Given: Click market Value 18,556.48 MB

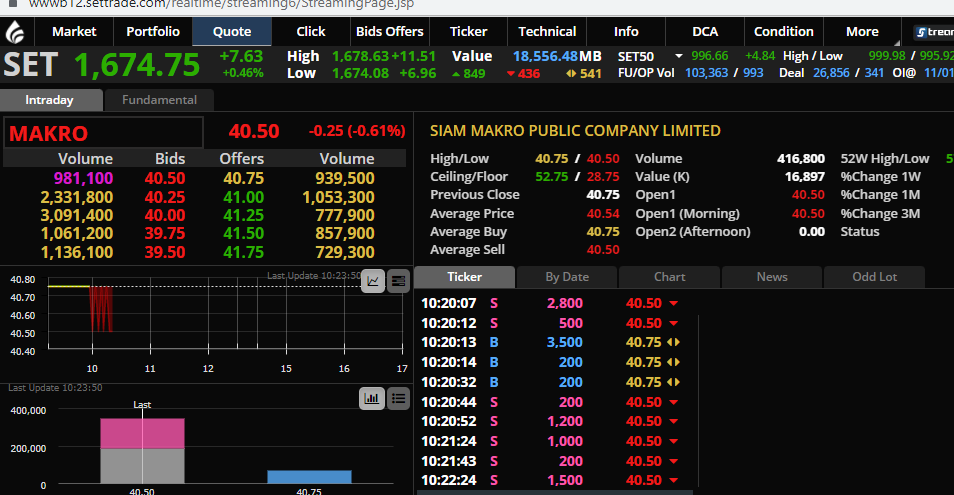Looking at the screenshot, I should click(x=557, y=57).
